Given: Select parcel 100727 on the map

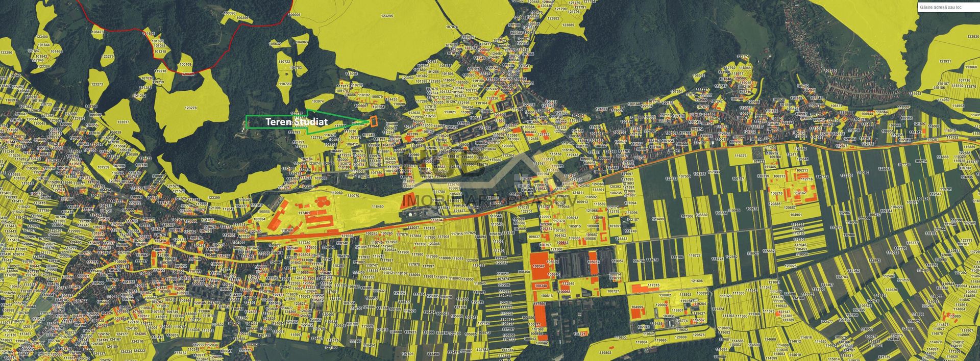Looking at the screenshot, I should (x=612, y=291).
